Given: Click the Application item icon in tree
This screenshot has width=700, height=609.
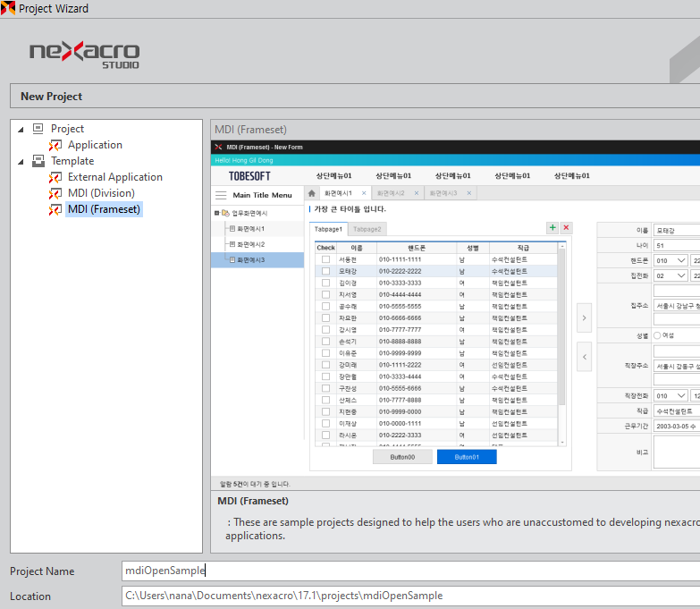Looking at the screenshot, I should pos(55,145).
